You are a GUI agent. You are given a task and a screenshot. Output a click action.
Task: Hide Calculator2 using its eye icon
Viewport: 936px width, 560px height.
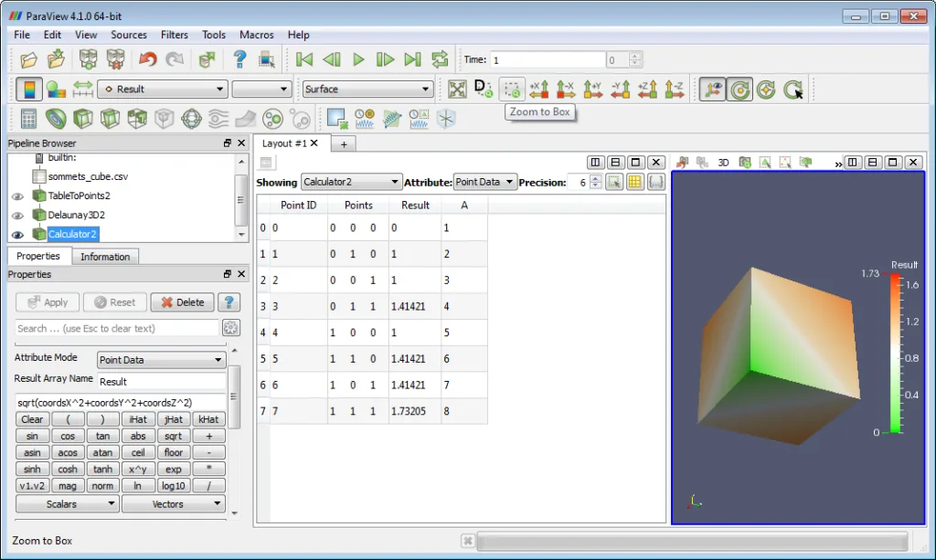pos(18,235)
